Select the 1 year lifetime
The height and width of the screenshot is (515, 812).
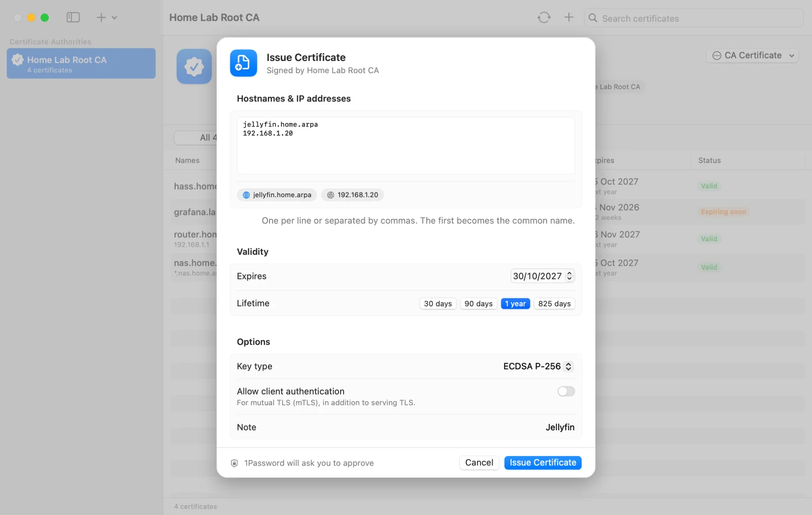515,304
